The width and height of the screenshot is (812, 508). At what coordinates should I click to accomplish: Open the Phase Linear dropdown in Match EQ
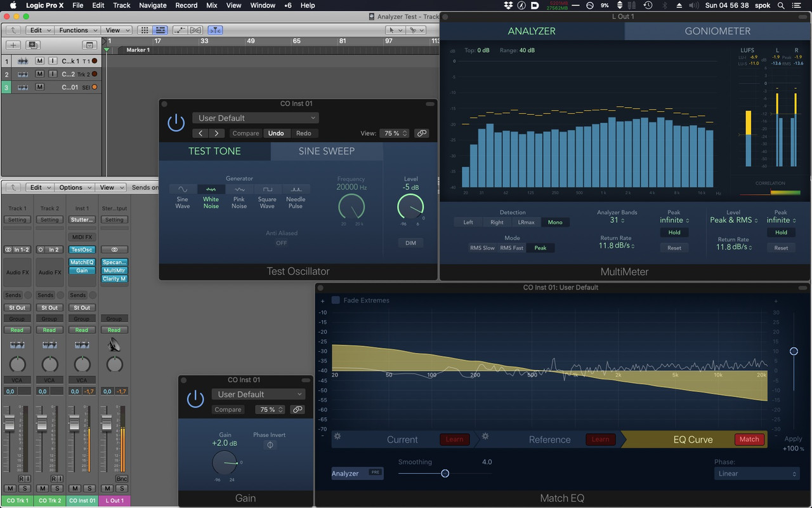point(756,473)
